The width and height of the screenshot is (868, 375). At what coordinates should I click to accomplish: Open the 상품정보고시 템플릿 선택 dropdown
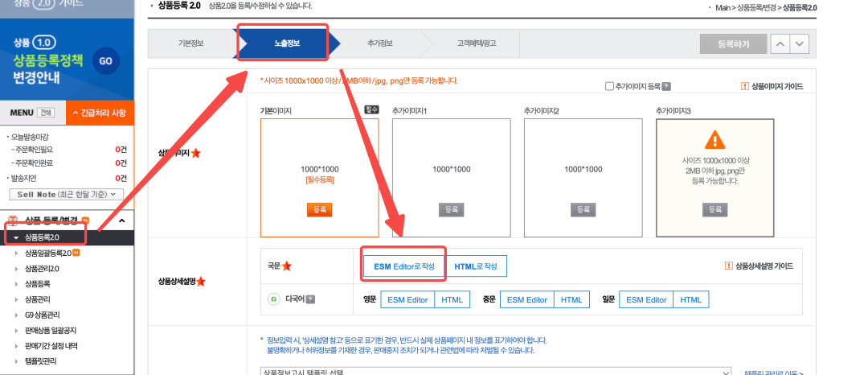(x=495, y=372)
